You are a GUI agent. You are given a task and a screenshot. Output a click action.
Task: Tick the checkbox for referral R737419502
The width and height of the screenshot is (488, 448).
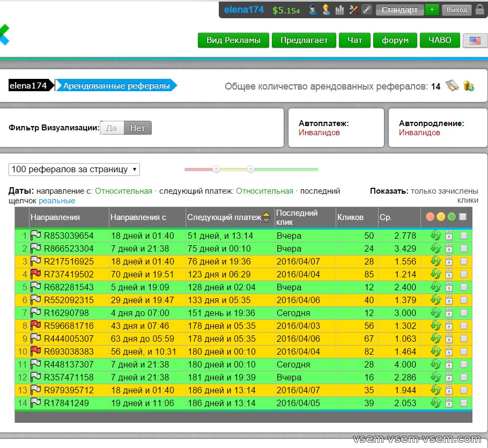[464, 274]
